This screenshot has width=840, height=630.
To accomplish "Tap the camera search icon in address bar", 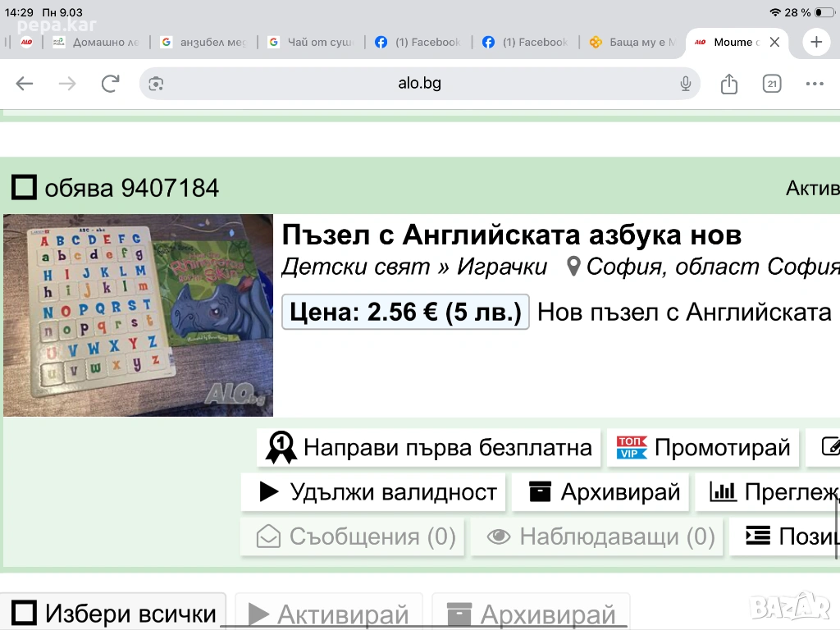I will click(x=157, y=84).
